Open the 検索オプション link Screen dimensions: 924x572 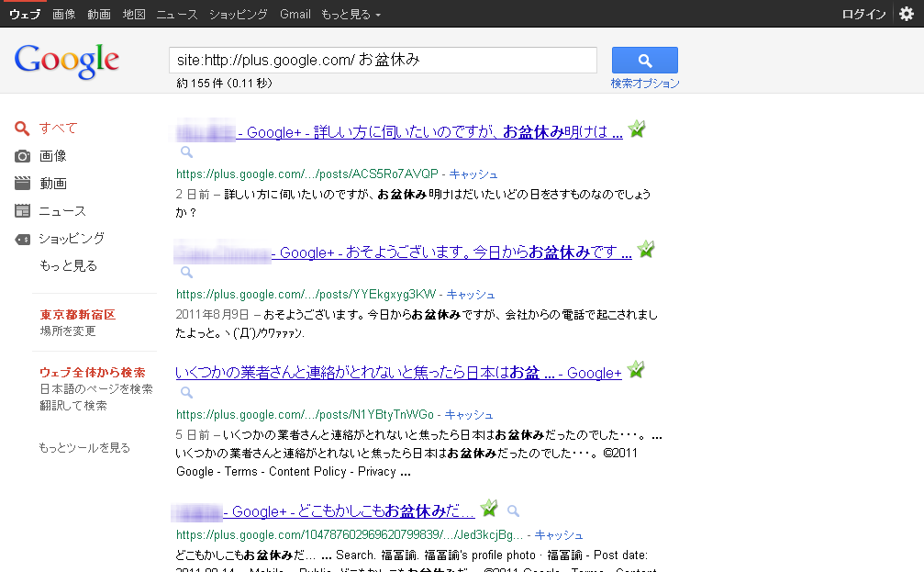coord(645,84)
